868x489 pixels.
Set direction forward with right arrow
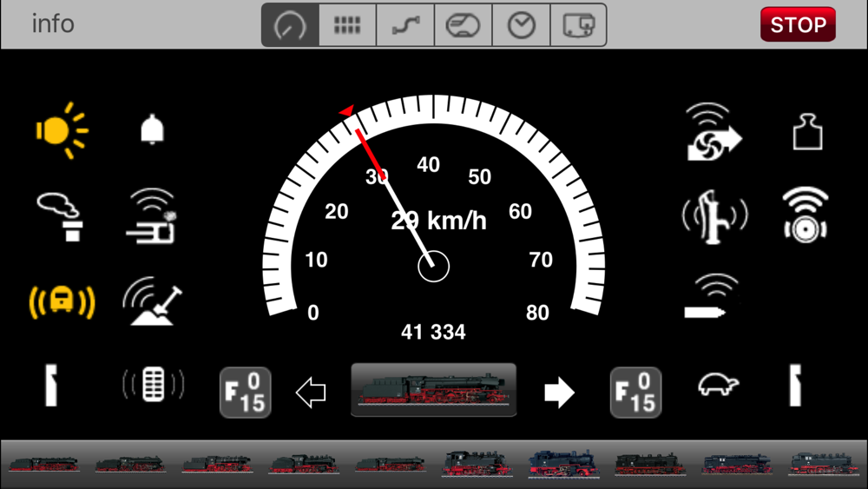click(560, 392)
